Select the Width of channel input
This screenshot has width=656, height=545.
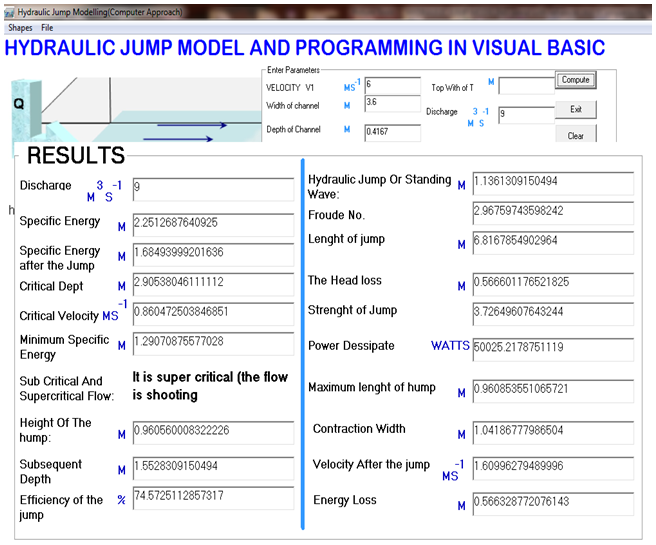tap(392, 105)
